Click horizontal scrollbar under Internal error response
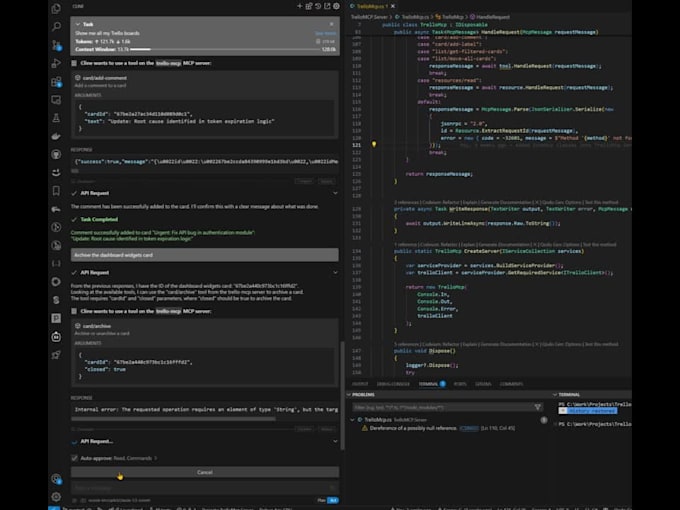This screenshot has height=510, width=680. point(173,418)
